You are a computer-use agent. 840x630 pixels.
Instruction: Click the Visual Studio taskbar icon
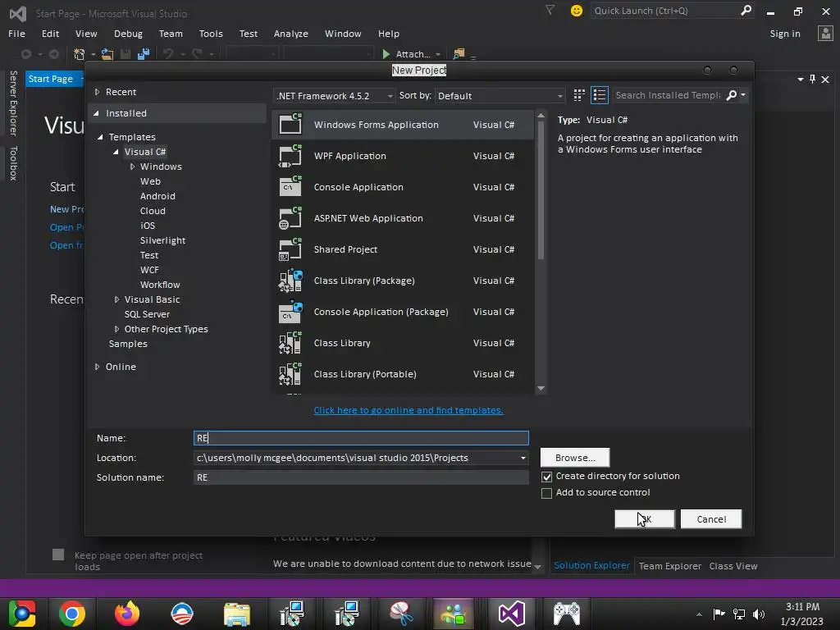511,614
